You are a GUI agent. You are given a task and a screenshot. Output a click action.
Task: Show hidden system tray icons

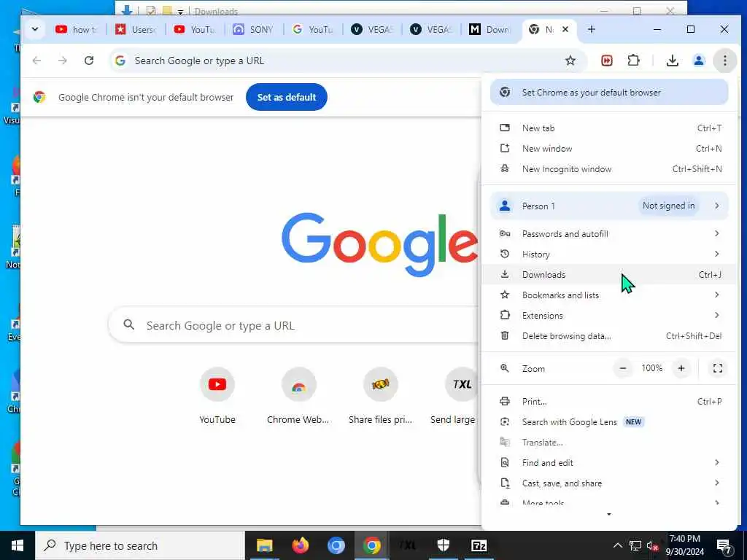click(617, 545)
